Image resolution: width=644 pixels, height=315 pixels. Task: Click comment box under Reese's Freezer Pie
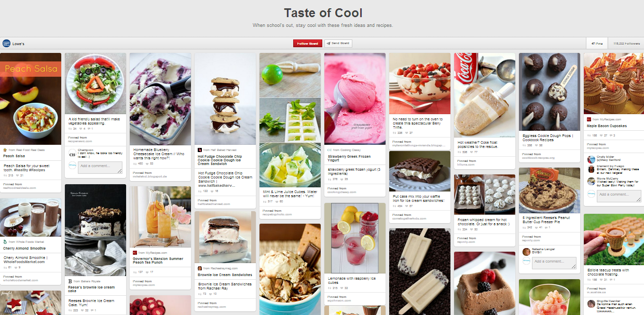tap(554, 263)
